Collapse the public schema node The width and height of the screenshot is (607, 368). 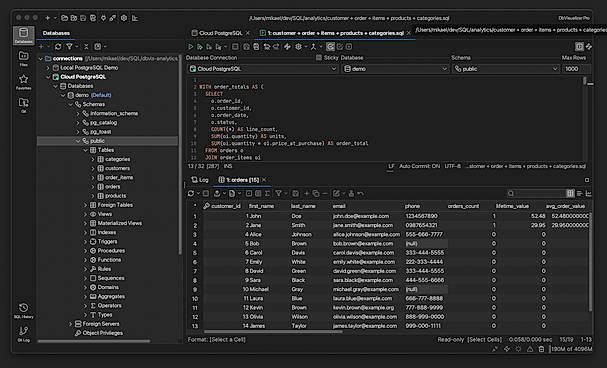78,141
